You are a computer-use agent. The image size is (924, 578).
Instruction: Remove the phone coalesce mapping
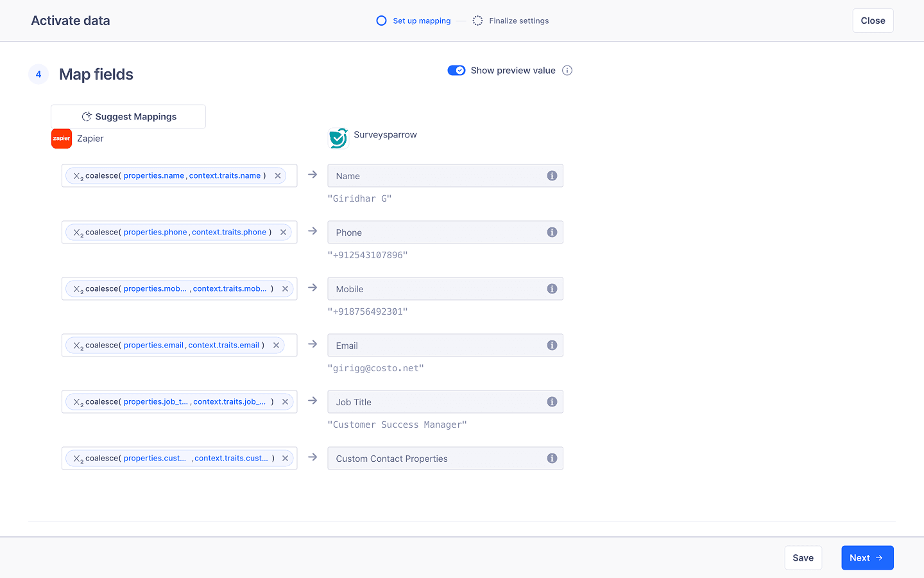[x=283, y=232]
